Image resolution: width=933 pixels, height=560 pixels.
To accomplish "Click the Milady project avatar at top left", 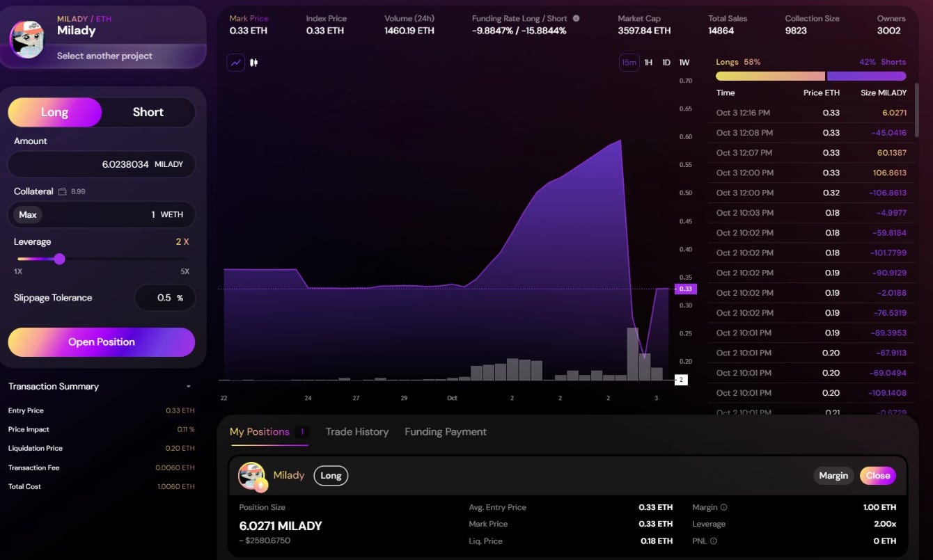I will pyautogui.click(x=27, y=38).
